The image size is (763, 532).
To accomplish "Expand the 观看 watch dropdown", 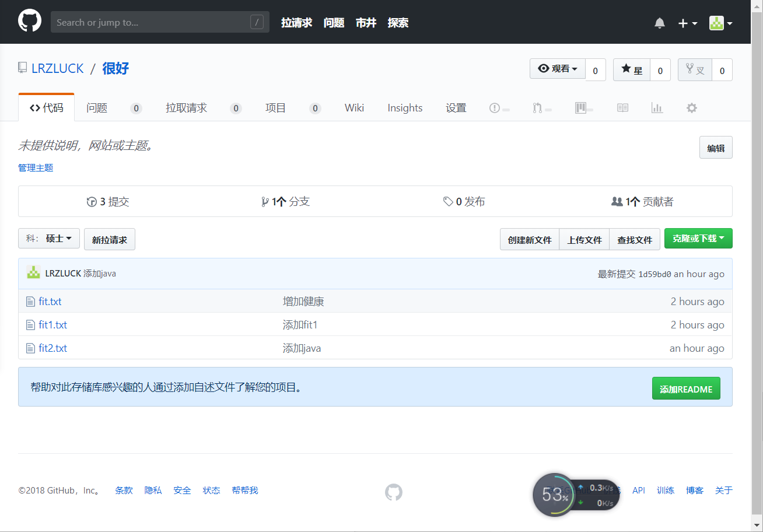I will click(558, 69).
